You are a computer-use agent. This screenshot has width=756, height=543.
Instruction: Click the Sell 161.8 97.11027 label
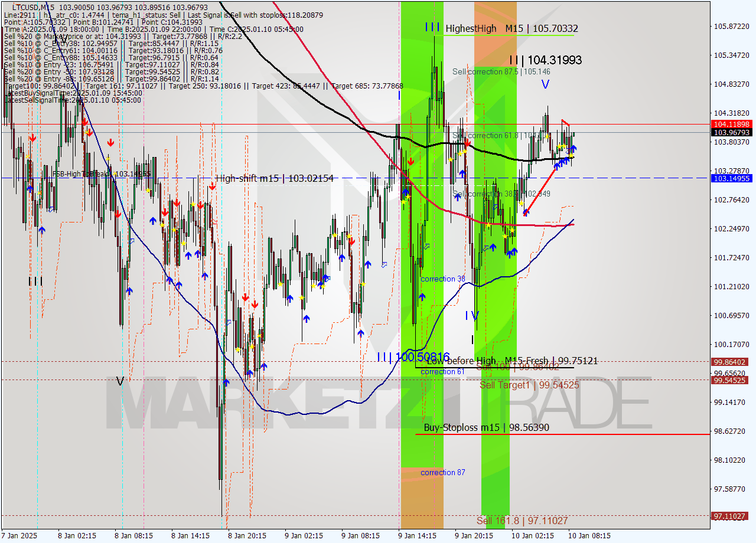tap(522, 521)
